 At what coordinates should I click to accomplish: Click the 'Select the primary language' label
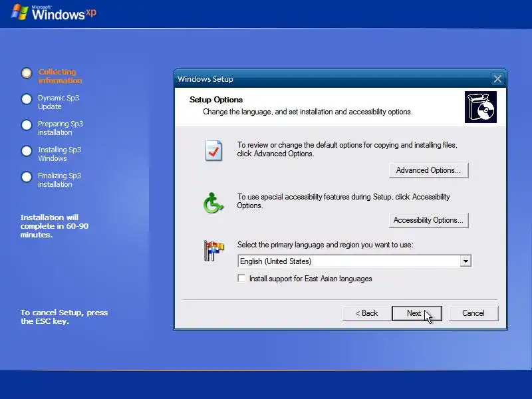tap(325, 245)
